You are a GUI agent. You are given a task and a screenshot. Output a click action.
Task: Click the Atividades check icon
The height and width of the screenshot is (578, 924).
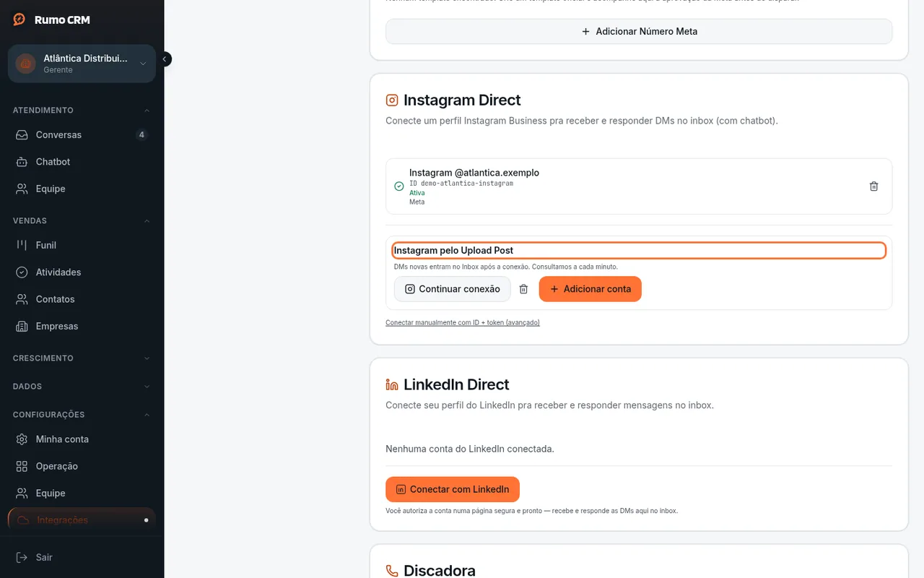tap(22, 272)
